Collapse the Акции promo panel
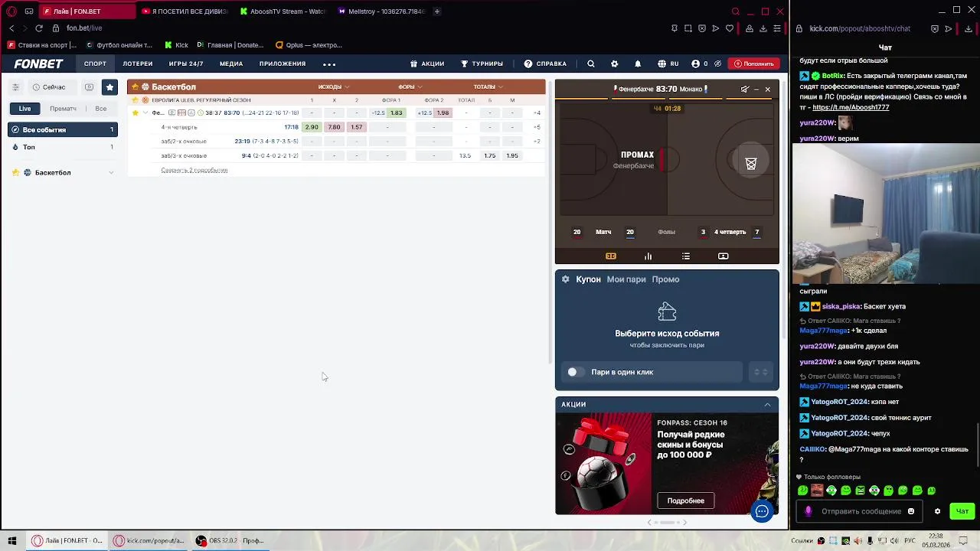 coord(767,404)
